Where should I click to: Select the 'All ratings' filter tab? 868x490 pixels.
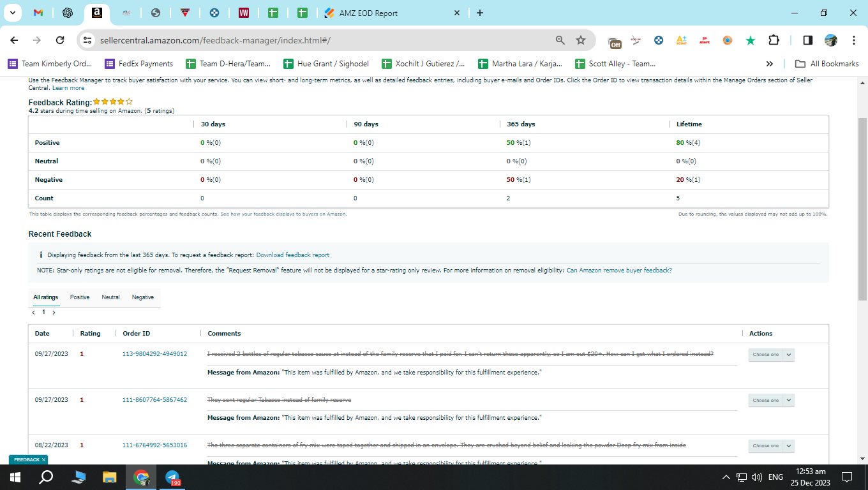coord(46,297)
